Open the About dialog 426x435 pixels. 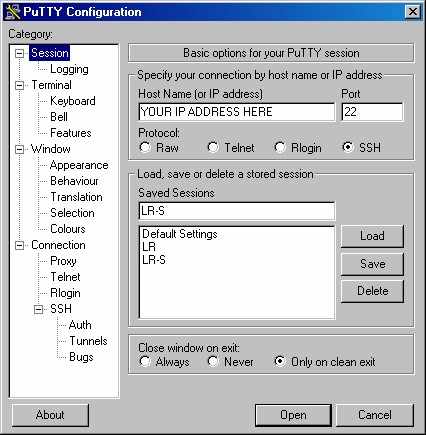50,415
